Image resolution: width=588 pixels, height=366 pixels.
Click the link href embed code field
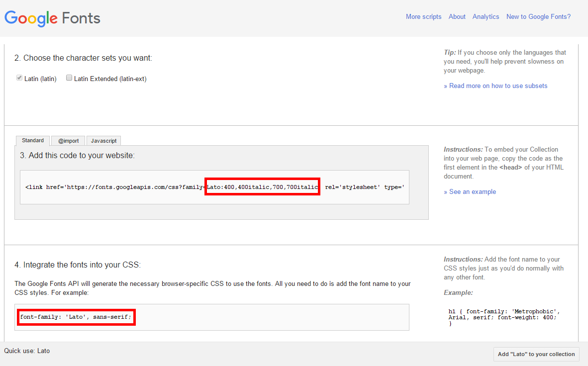pyautogui.click(x=214, y=187)
